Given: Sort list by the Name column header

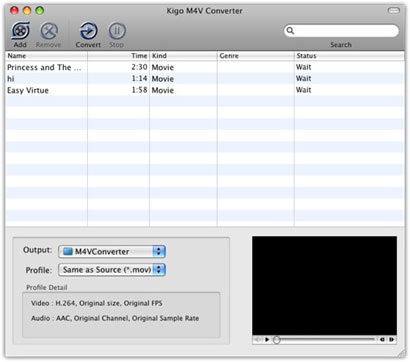Looking at the screenshot, I should (x=46, y=56).
